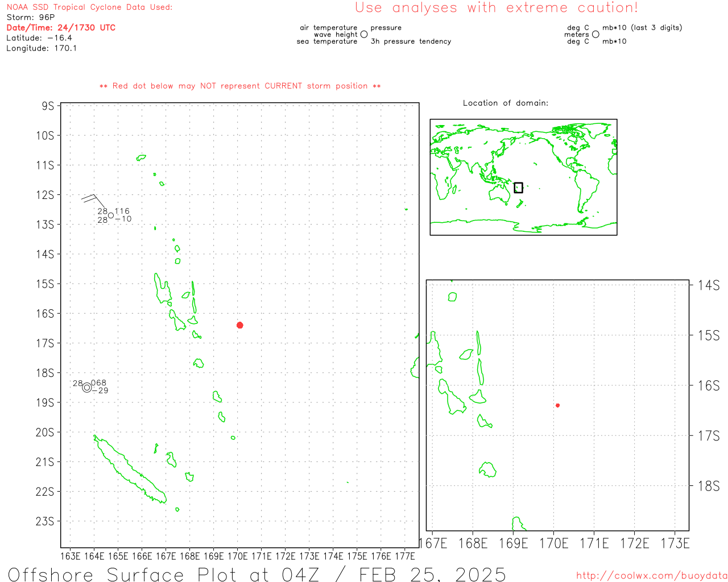
Task: Click the 23S latitude label on main map
Action: click(x=45, y=521)
